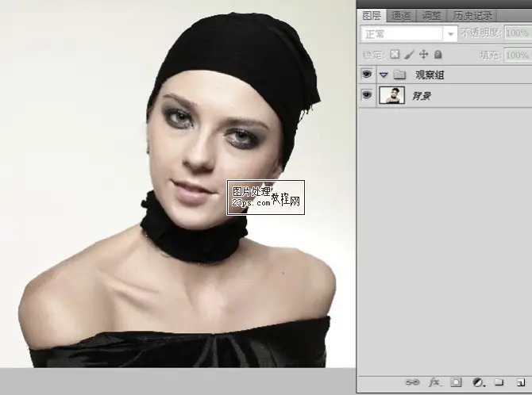
Task: Collapse the 观察组 group triangle
Action: (x=384, y=75)
